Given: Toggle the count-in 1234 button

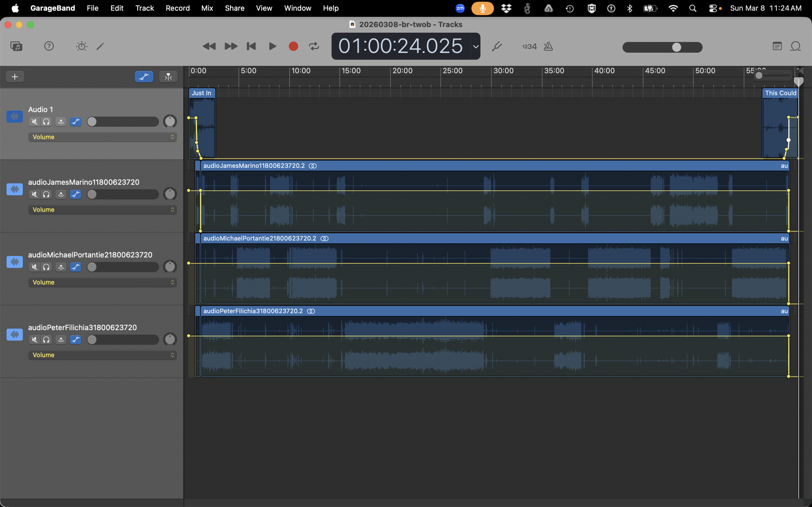Looking at the screenshot, I should point(529,46).
